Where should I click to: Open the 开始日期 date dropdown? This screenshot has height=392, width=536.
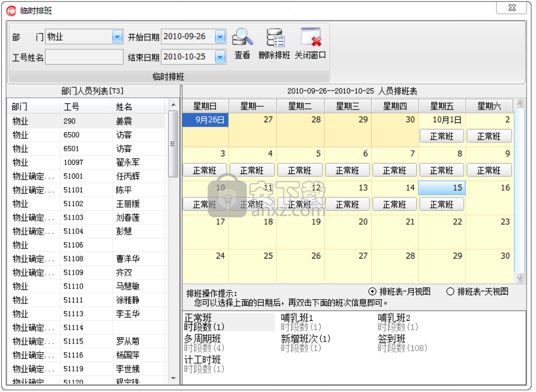(x=220, y=37)
